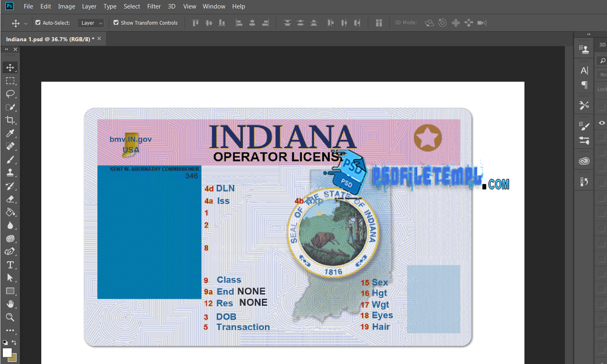Select the Path Selection tool
This screenshot has height=364, width=607.
click(x=10, y=278)
